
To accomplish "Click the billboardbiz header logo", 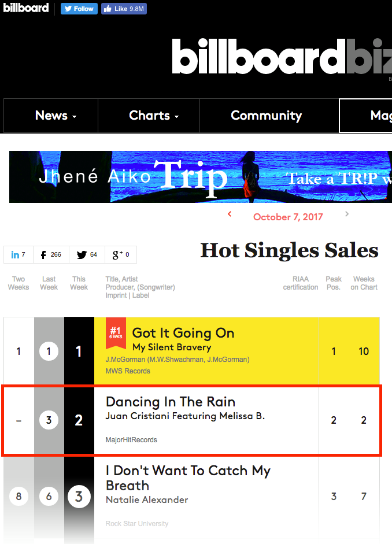I will point(281,57).
